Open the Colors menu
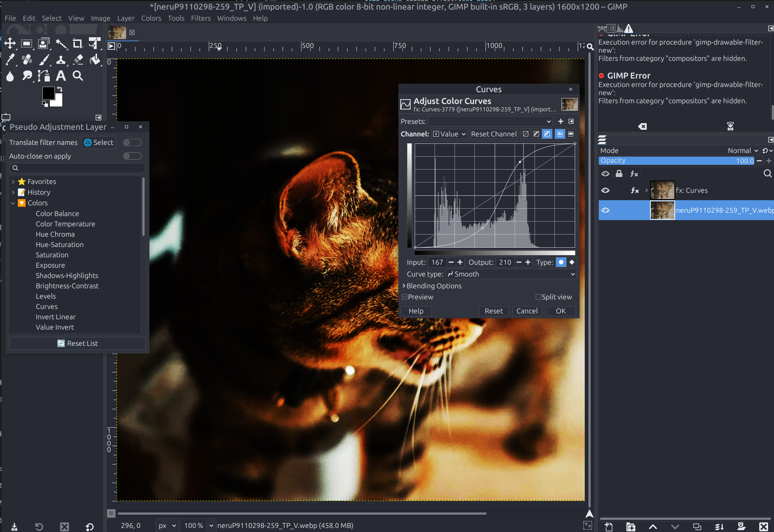This screenshot has height=532, width=774. click(151, 18)
